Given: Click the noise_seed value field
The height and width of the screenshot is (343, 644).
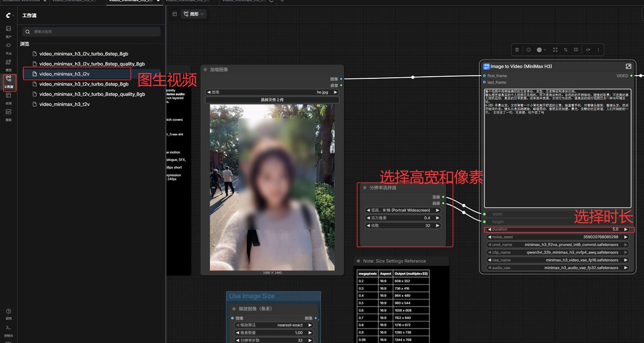Looking at the screenshot, I should click(557, 237).
